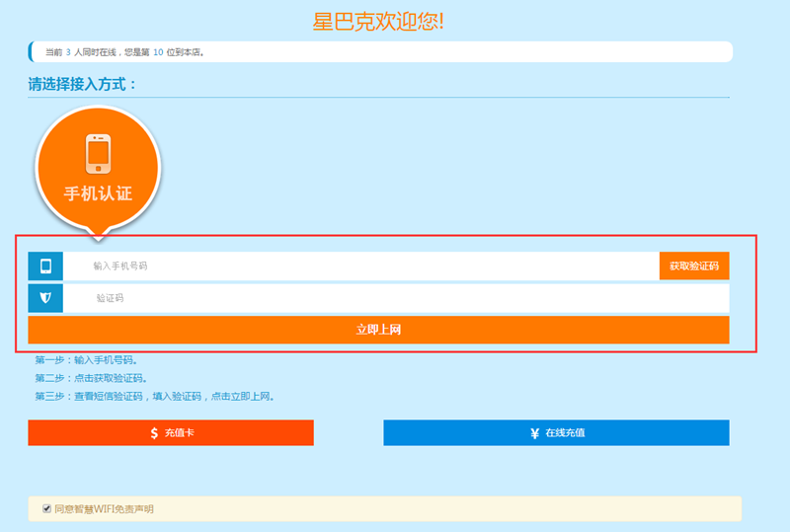Click the 当前 3 人同时在线 status text
The width and height of the screenshot is (790, 532).
pyautogui.click(x=124, y=52)
